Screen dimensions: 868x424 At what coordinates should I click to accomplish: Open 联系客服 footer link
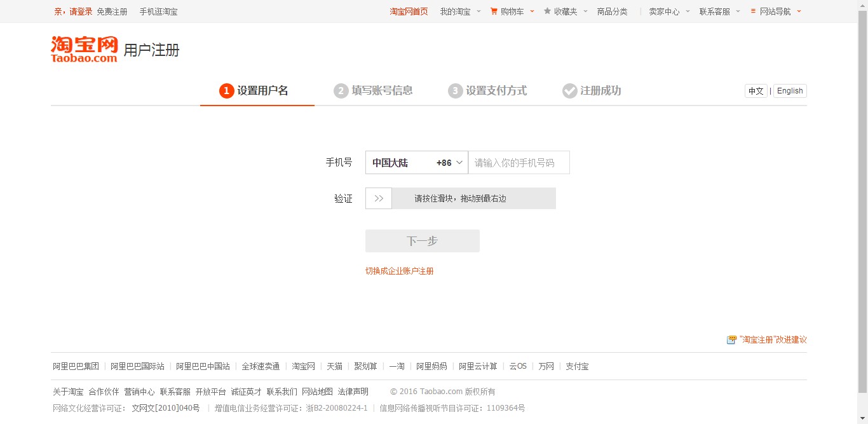pos(175,392)
